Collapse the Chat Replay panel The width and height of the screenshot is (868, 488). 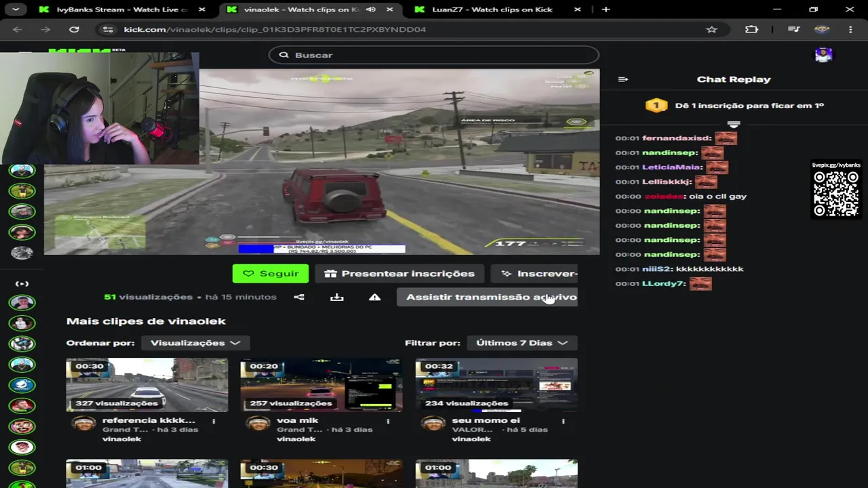pyautogui.click(x=623, y=79)
